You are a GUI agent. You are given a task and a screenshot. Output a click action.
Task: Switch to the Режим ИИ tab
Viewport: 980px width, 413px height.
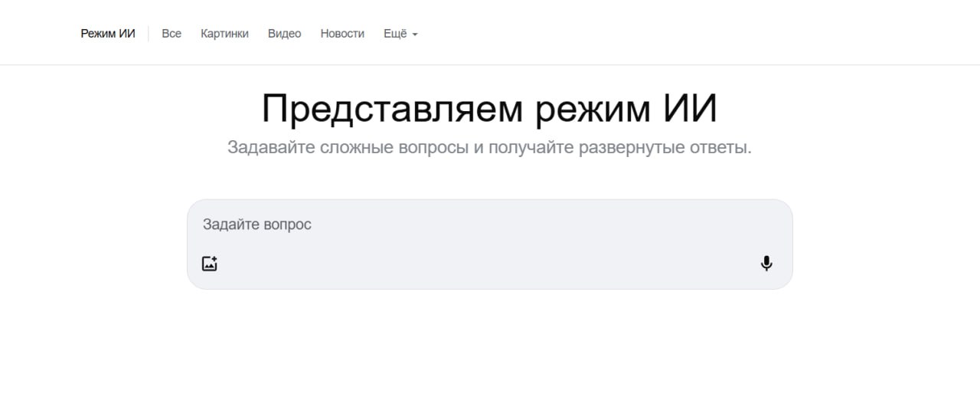[108, 34]
